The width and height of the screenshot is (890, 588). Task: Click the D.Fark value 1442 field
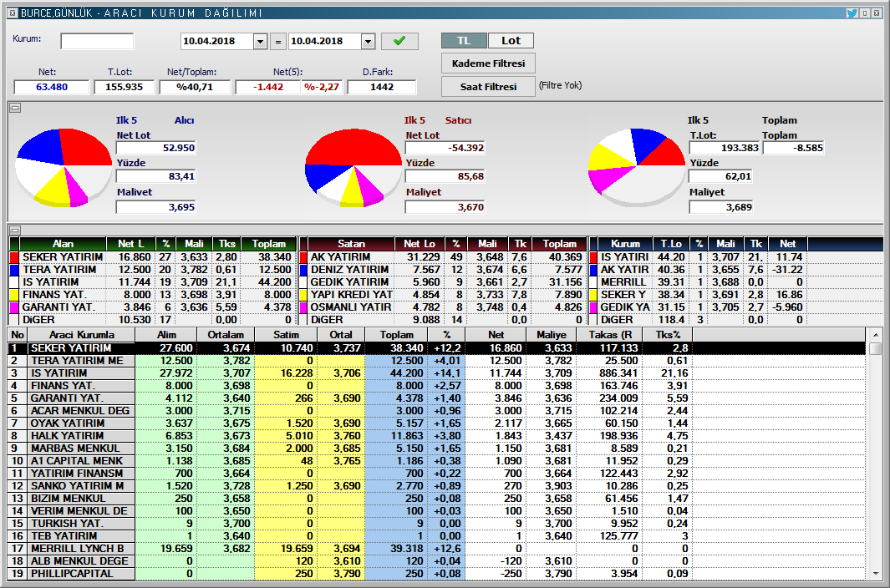coord(381,87)
